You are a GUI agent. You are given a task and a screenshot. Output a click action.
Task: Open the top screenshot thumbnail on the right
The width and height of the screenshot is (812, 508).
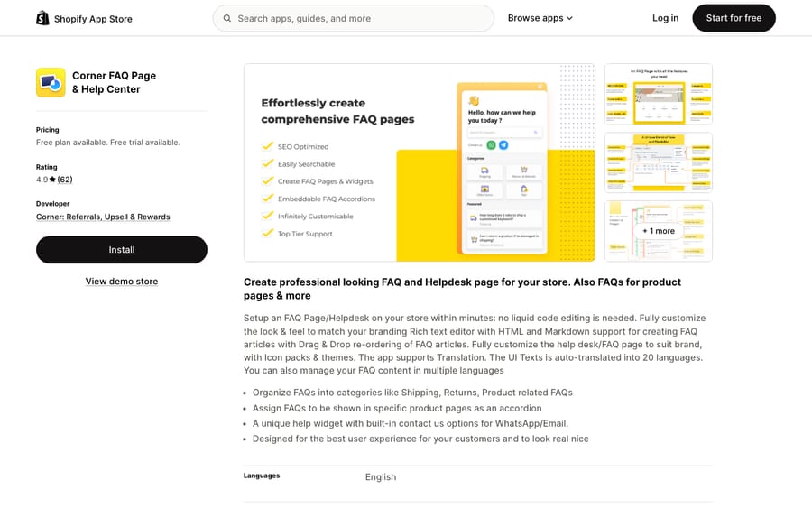coord(659,94)
